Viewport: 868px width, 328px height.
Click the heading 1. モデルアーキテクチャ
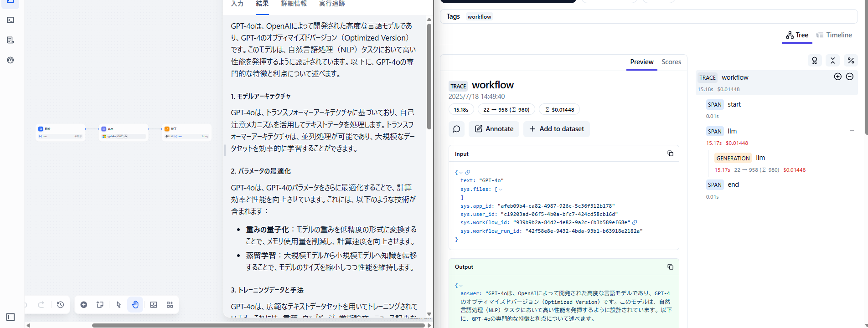(261, 97)
